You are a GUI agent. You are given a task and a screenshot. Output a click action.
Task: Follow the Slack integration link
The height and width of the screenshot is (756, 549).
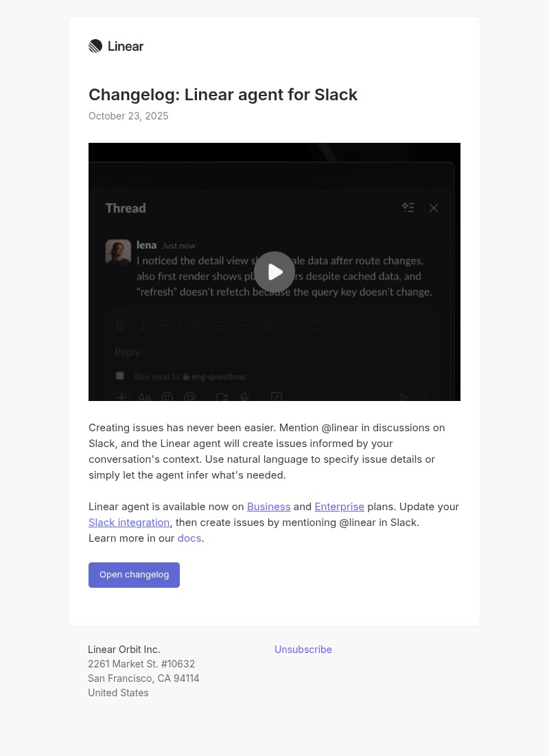pos(129,522)
